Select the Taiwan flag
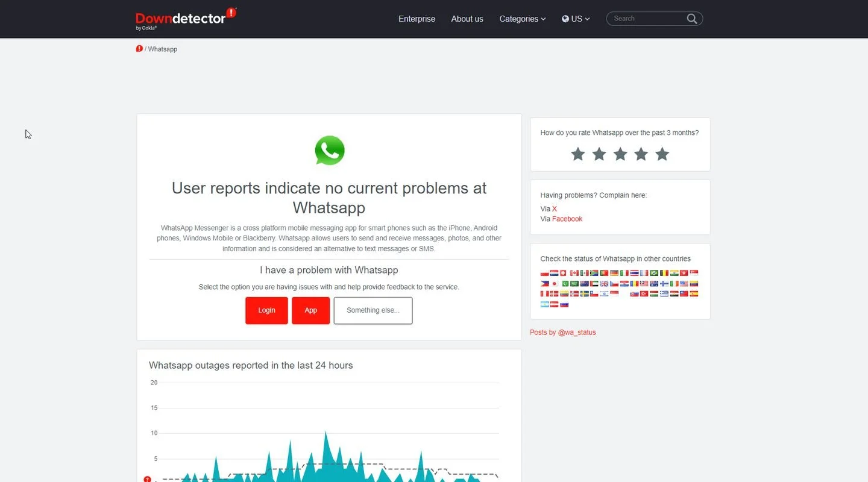Screen dimensions: 868x482 click(684, 293)
